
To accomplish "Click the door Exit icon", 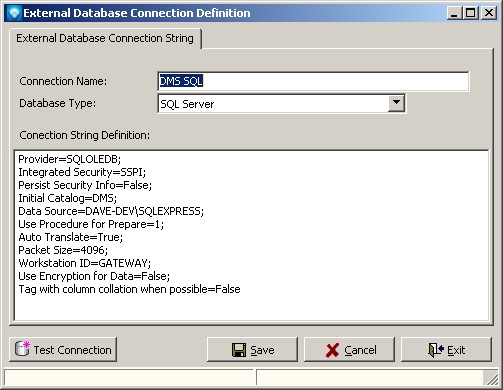I will tap(436, 350).
